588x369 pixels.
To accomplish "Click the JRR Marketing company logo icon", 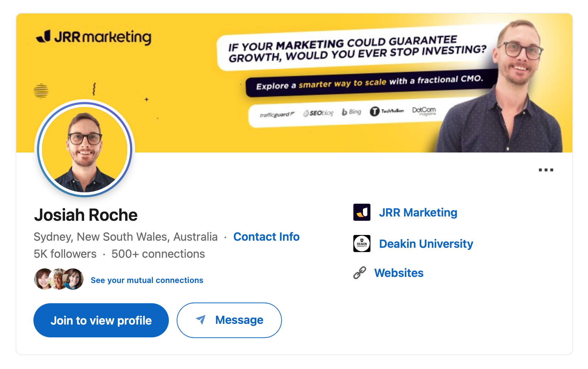I will 362,212.
